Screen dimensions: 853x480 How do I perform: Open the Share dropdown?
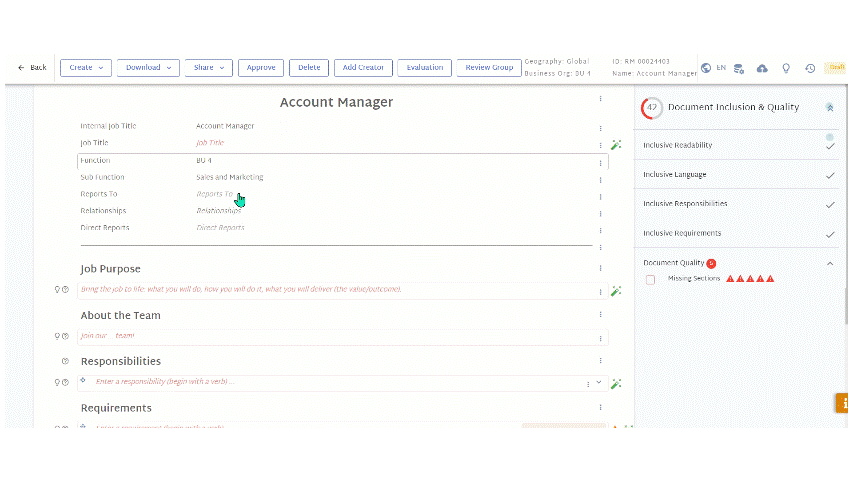coord(208,67)
